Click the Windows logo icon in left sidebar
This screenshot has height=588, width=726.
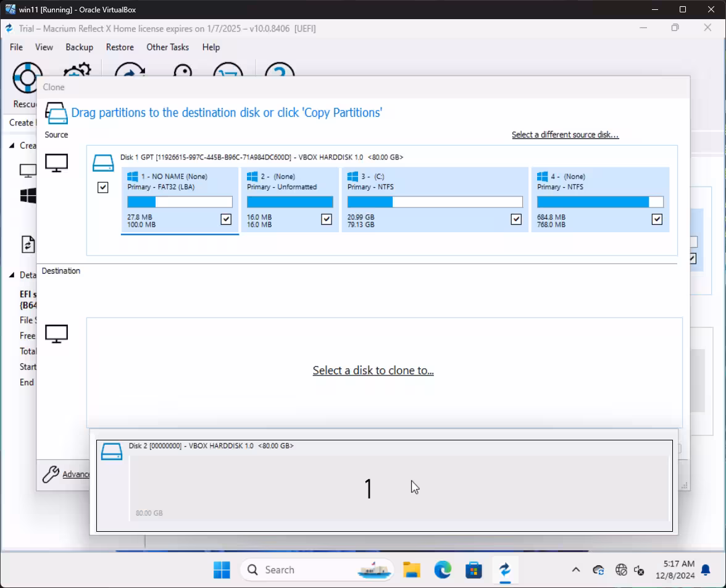coord(28,196)
